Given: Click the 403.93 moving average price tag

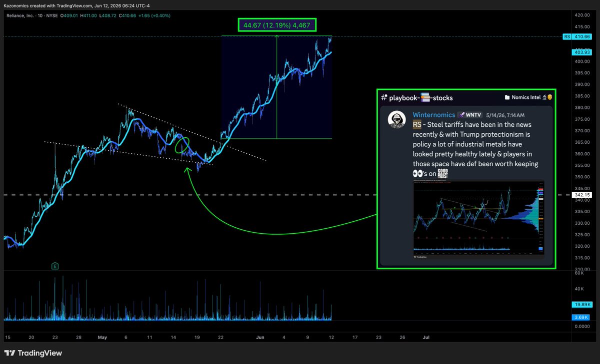Looking at the screenshot, I should click(x=582, y=52).
